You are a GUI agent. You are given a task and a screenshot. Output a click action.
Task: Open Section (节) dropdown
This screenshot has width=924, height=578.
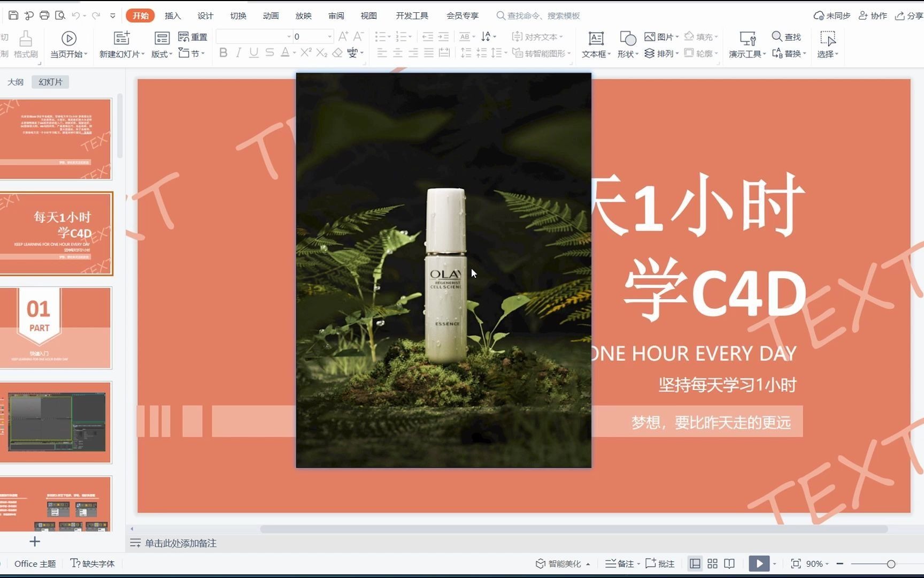[x=191, y=53]
